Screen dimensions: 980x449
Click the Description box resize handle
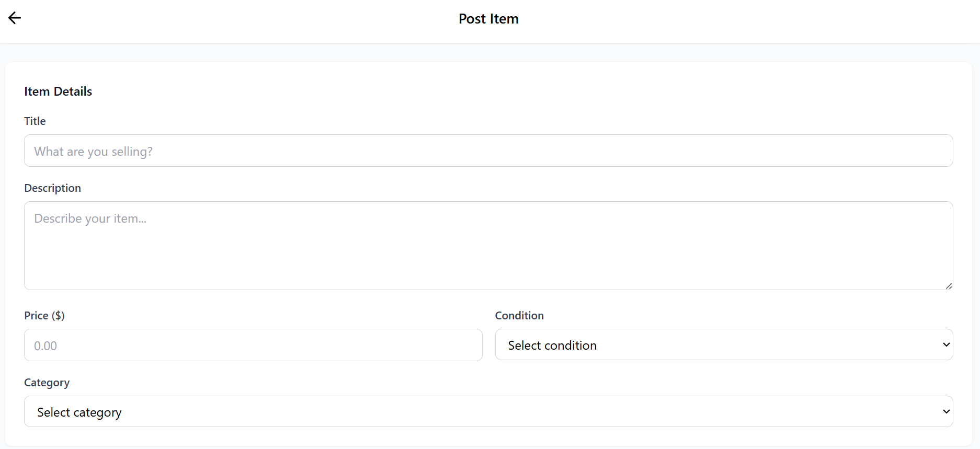(x=949, y=286)
